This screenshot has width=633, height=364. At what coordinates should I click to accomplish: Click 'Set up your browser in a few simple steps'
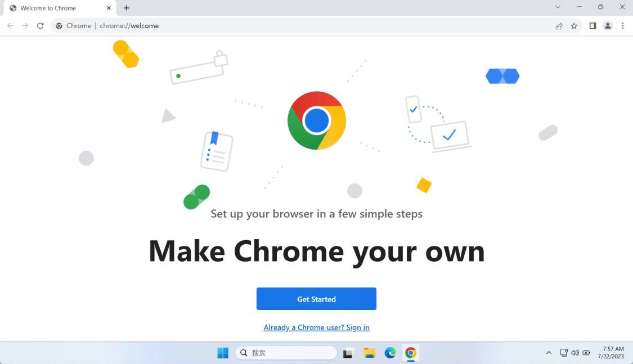tap(316, 213)
